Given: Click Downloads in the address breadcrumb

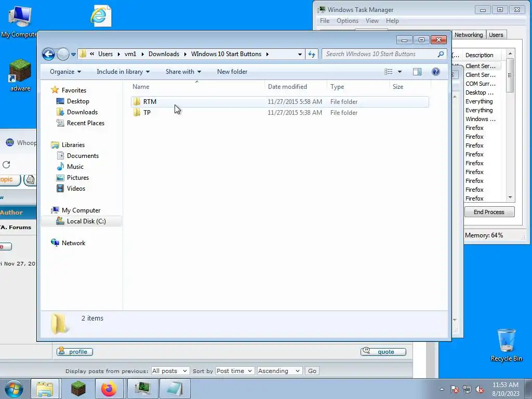Looking at the screenshot, I should (x=164, y=54).
